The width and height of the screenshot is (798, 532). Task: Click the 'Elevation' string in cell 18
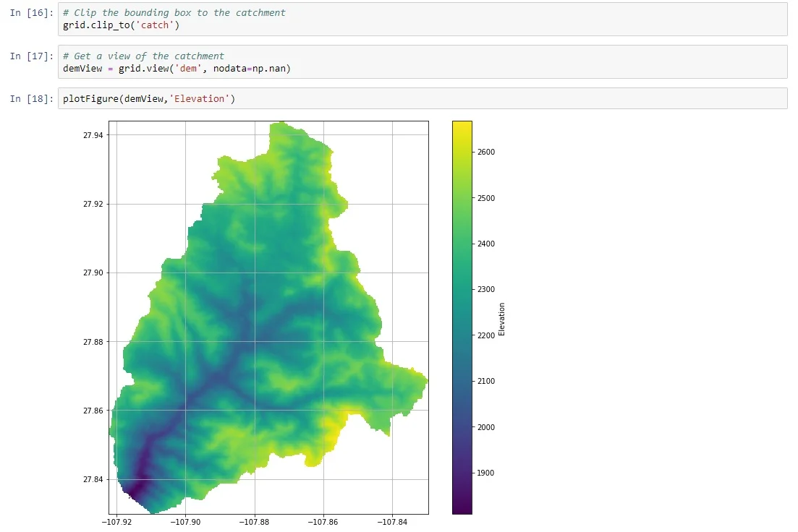pos(199,99)
